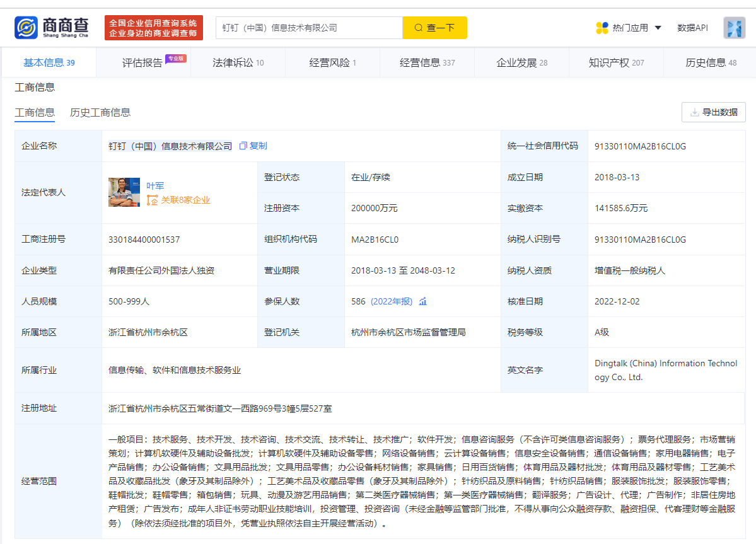The image size is (756, 544).
Task: Click the 商商查 logo icon
Action: point(26,28)
